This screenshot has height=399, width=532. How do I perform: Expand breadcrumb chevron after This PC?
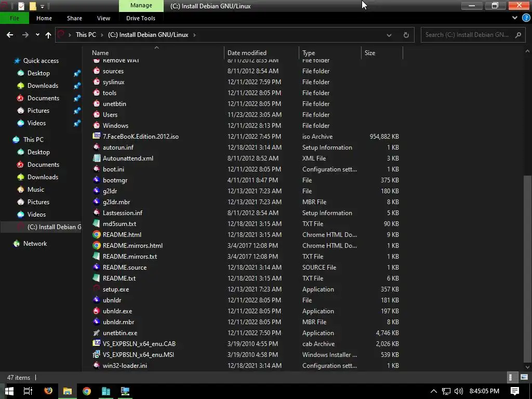[x=102, y=35]
